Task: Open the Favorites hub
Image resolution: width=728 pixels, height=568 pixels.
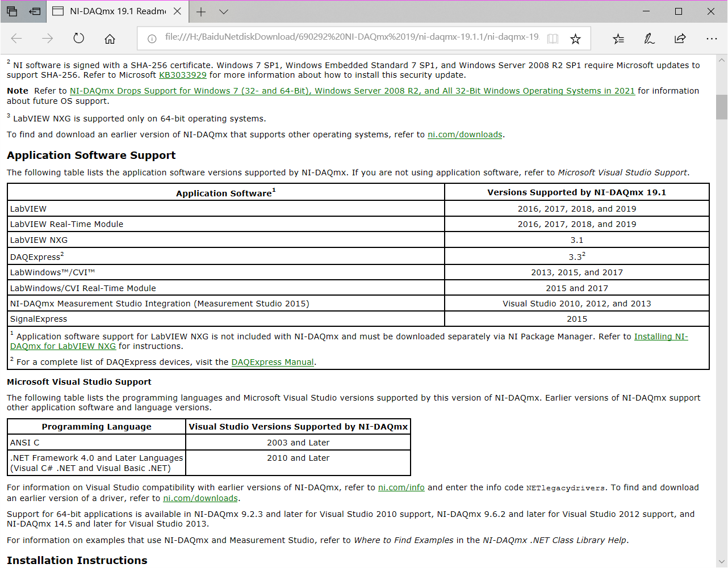Action: [618, 39]
